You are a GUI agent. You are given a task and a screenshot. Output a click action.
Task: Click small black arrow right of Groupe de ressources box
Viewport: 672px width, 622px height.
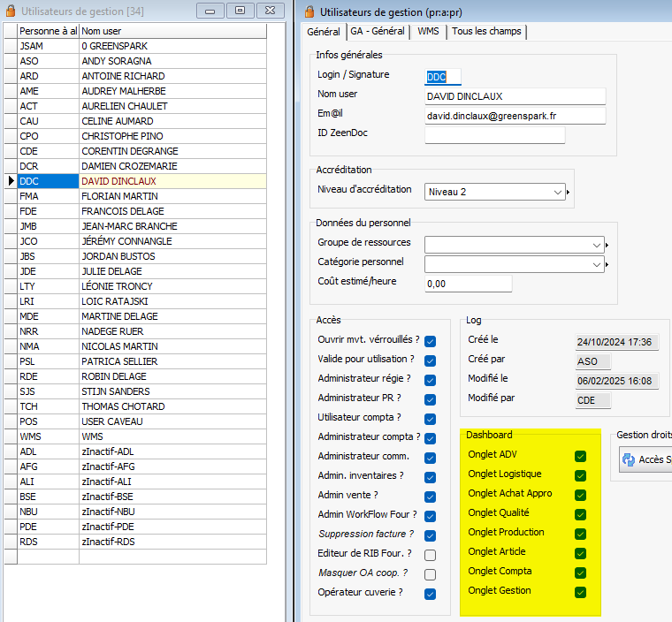607,245
